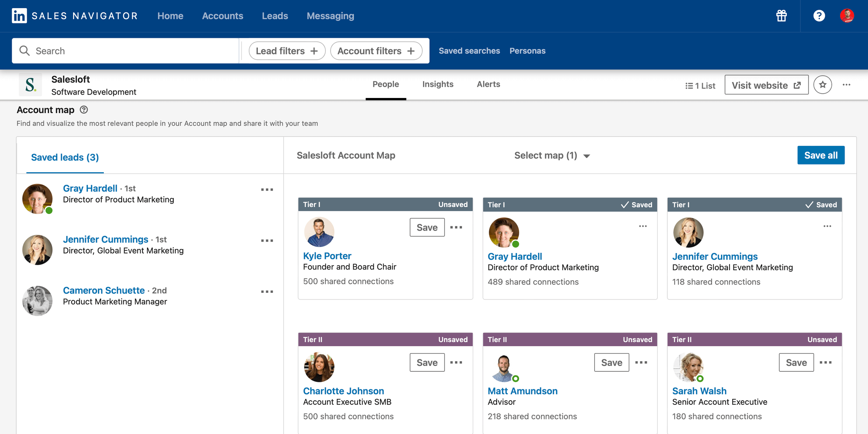This screenshot has height=434, width=868.
Task: Save Kyle Porter as lead
Action: tap(427, 227)
